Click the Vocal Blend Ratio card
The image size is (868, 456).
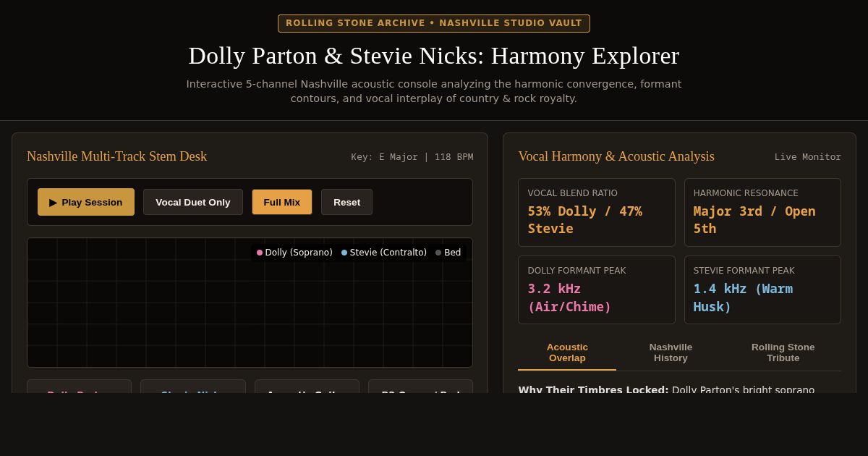(597, 212)
